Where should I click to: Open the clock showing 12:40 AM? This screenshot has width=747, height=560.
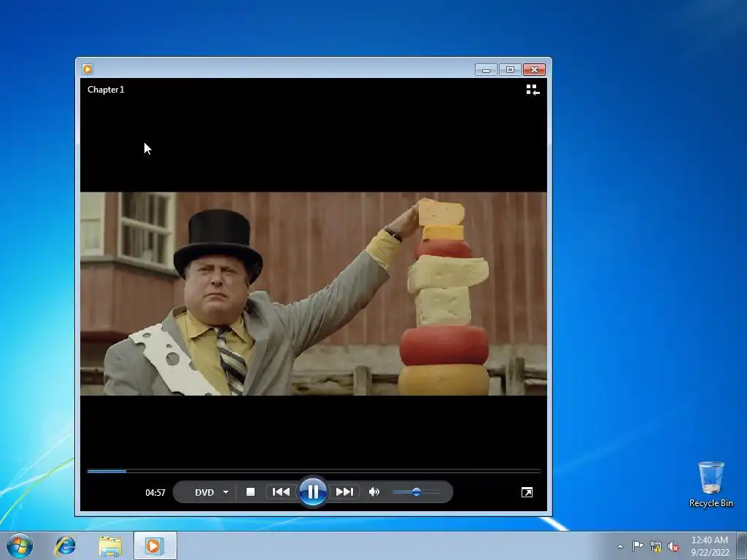710,545
